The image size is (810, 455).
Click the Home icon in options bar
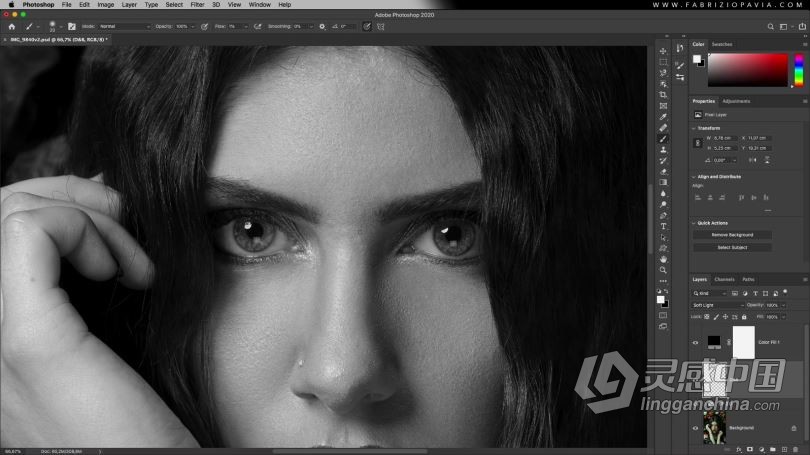pyautogui.click(x=12, y=26)
